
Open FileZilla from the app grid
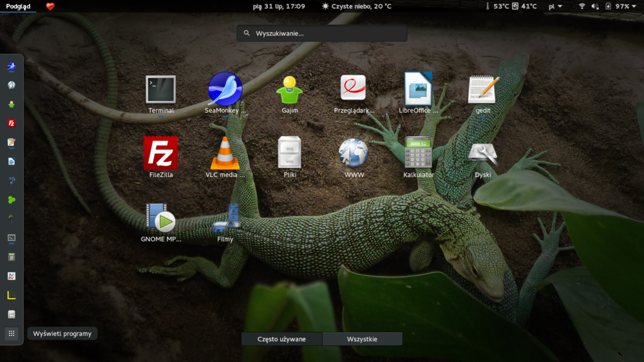click(x=160, y=153)
